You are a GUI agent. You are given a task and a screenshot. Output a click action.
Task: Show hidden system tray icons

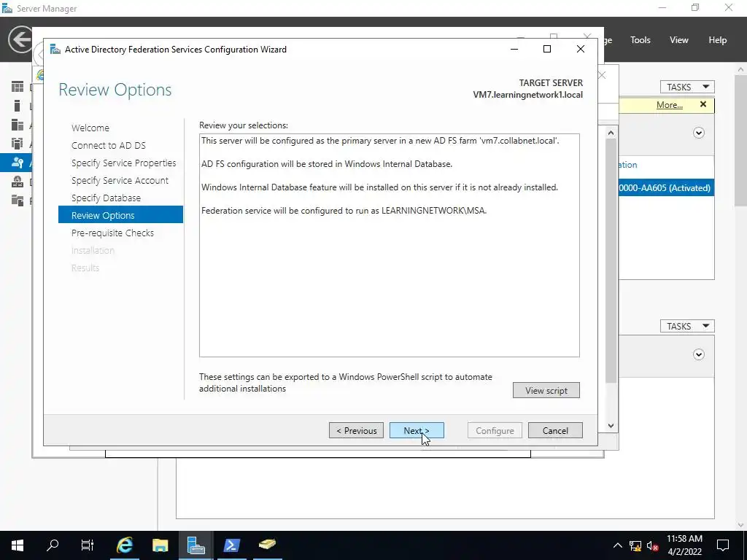click(617, 545)
